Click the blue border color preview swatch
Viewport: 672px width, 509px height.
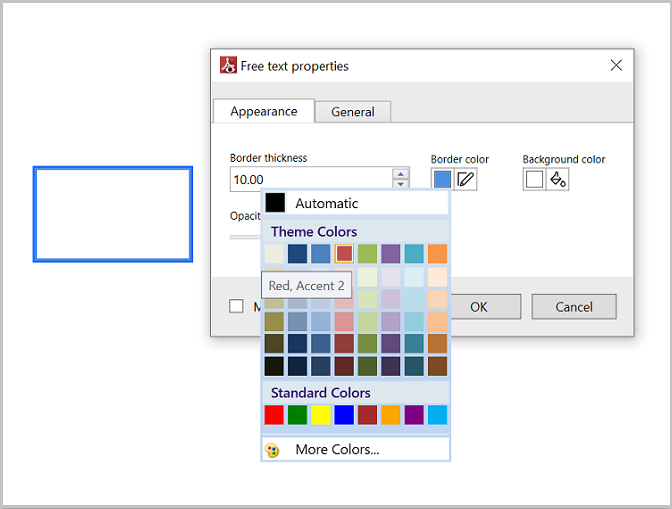point(443,179)
